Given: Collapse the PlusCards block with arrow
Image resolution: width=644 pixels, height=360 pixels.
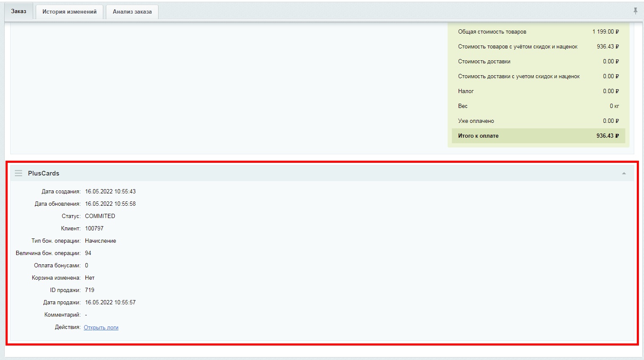Looking at the screenshot, I should point(624,173).
